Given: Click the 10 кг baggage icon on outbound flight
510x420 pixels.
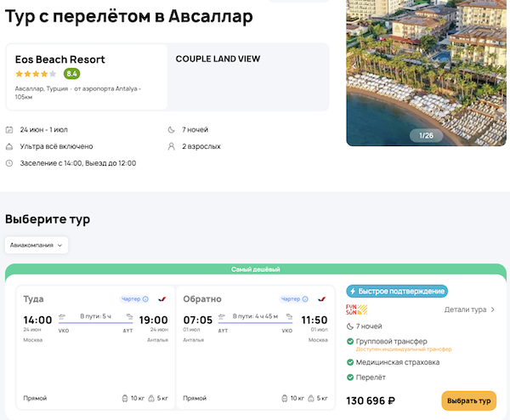Looking at the screenshot, I should pyautogui.click(x=125, y=398).
